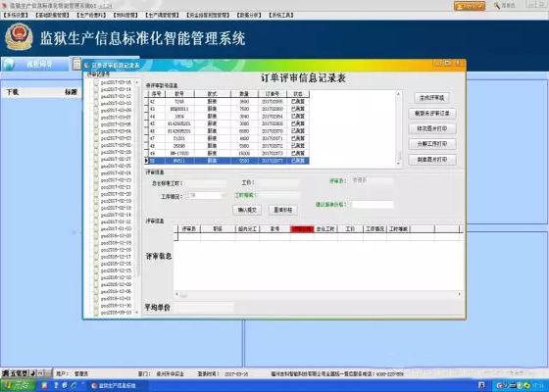Viewport: 549px width, 392px height.
Task: Select record psd2017-02-23 in the tree
Action: pos(116,180)
